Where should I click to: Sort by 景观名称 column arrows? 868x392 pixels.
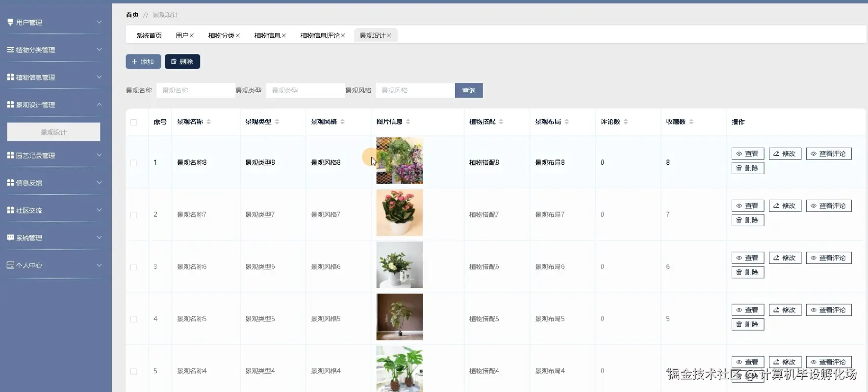pos(208,122)
